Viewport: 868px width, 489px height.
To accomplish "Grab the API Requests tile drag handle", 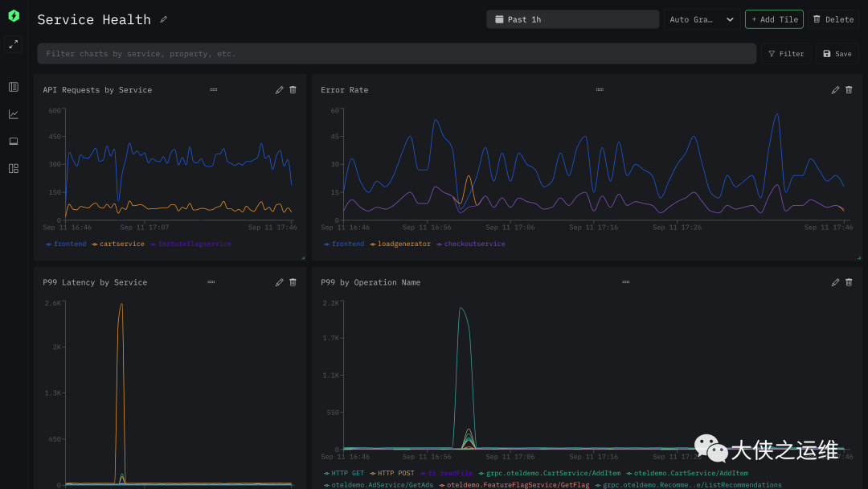I will [214, 89].
